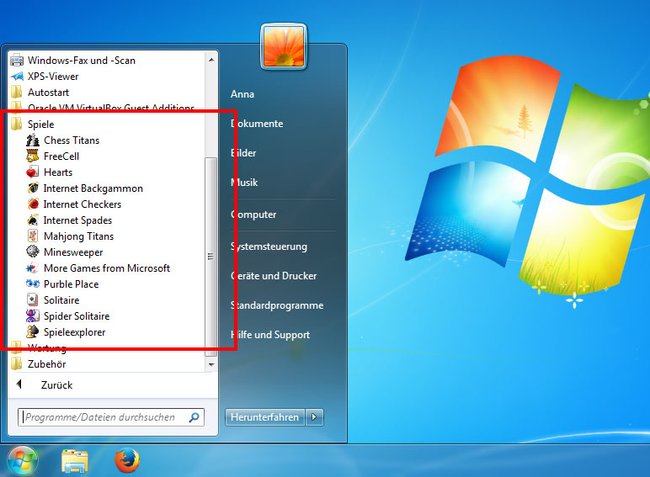Open Purble Place eyes icon

[33, 284]
